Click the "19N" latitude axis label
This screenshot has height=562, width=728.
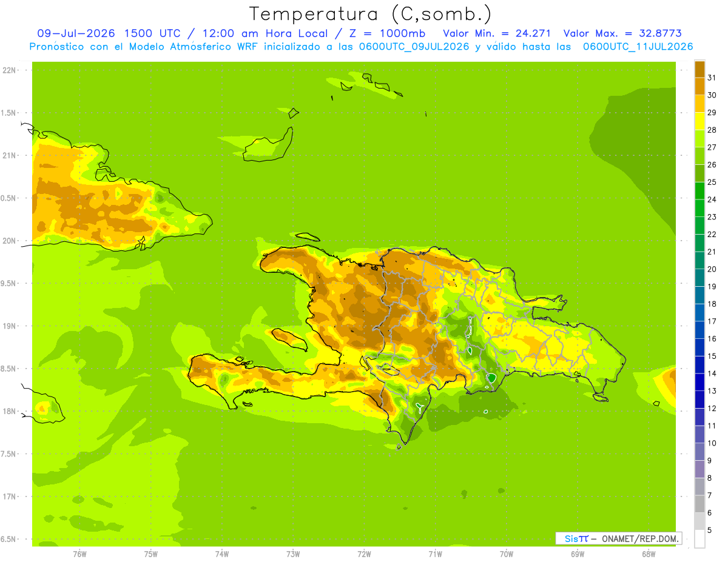point(10,326)
